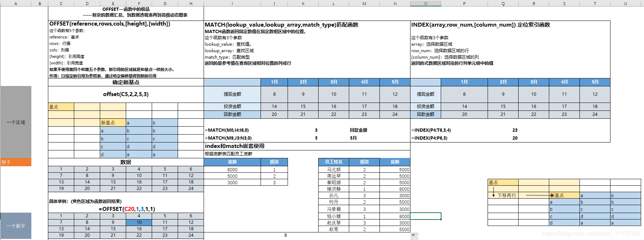Screen dimensions: 644x240
Task: Click the 'index和match嵌套使用' heading
Action: [235, 146]
